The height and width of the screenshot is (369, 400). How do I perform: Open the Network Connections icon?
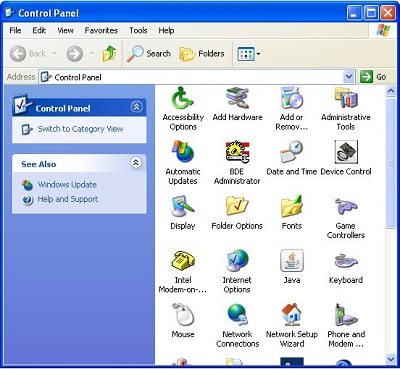(x=237, y=315)
